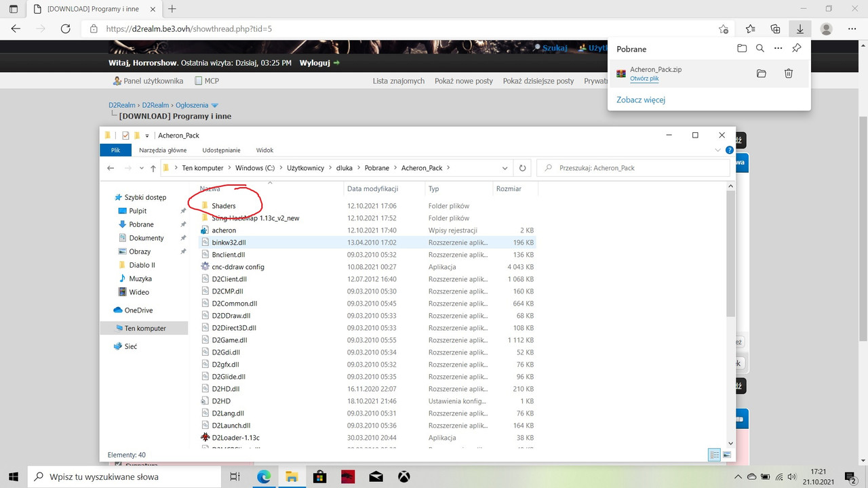Add this page to favorites star icon
The image size is (868, 488).
point(724,29)
